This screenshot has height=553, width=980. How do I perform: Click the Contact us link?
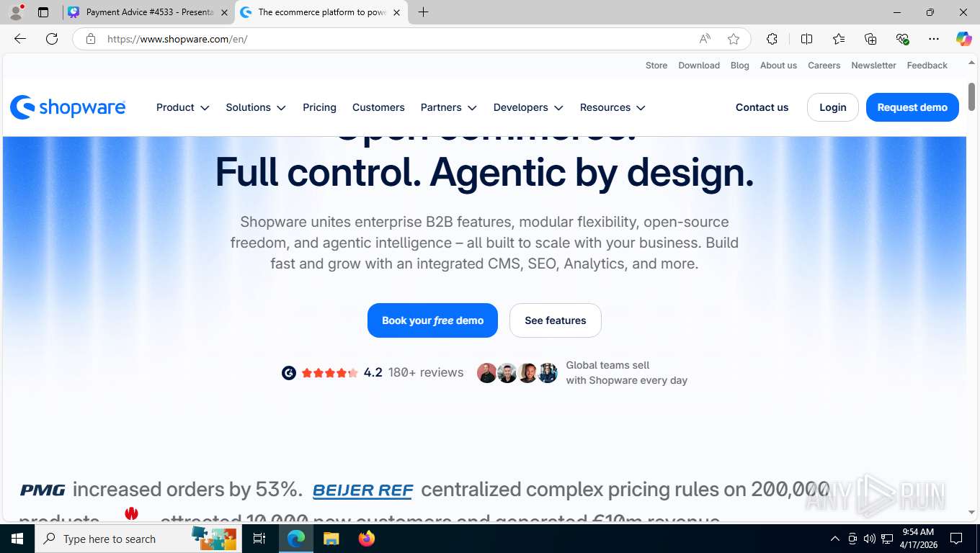pyautogui.click(x=762, y=107)
